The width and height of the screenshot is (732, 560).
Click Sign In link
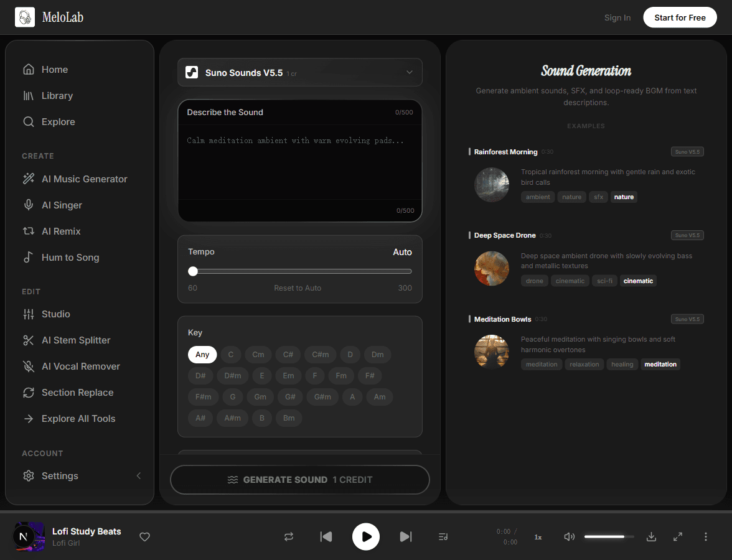[617, 17]
